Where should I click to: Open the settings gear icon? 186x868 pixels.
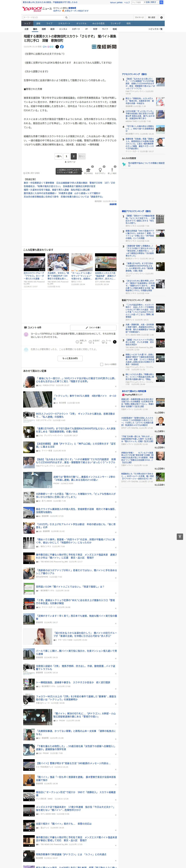[x=161, y=18]
